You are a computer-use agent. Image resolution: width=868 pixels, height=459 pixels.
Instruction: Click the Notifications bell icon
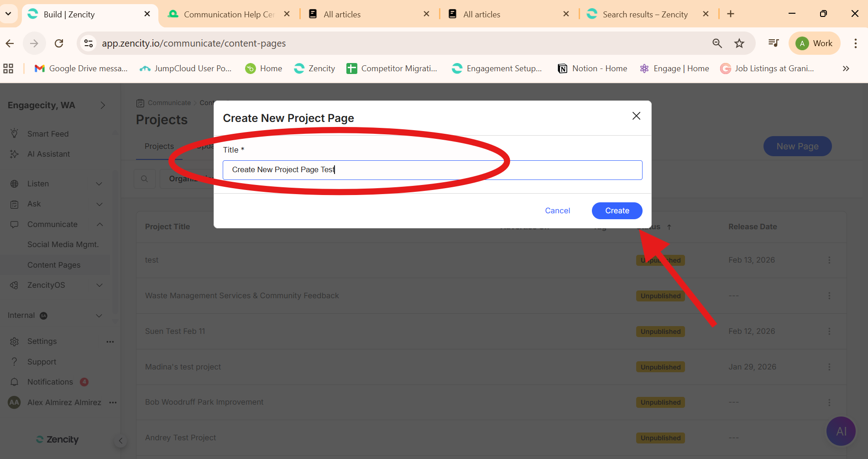tap(15, 382)
